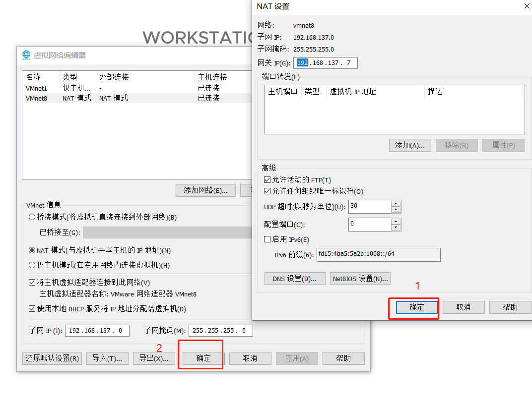Click the 导出(X) button
The image size is (532, 406).
point(154,358)
